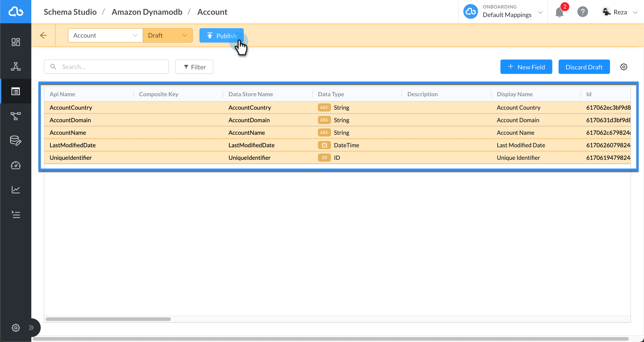
Task: Sort by Data Store Name column header
Action: point(250,94)
